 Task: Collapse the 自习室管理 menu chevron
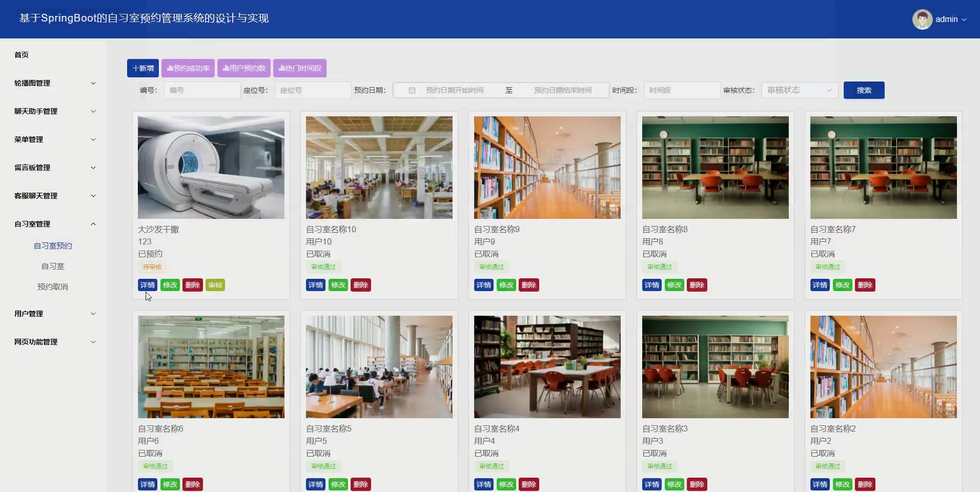pos(93,224)
